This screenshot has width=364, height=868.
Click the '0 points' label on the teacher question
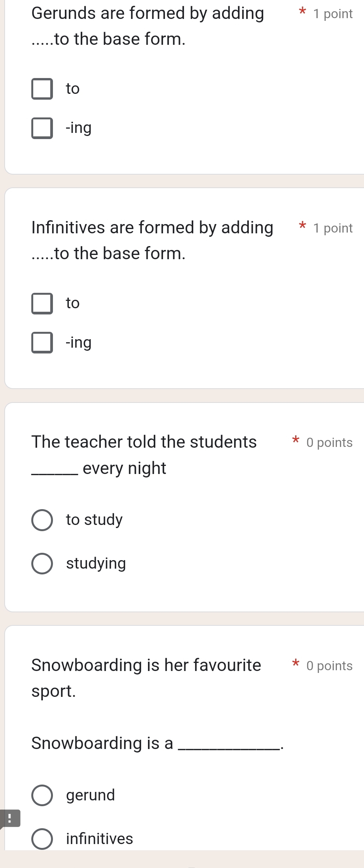pyautogui.click(x=329, y=442)
